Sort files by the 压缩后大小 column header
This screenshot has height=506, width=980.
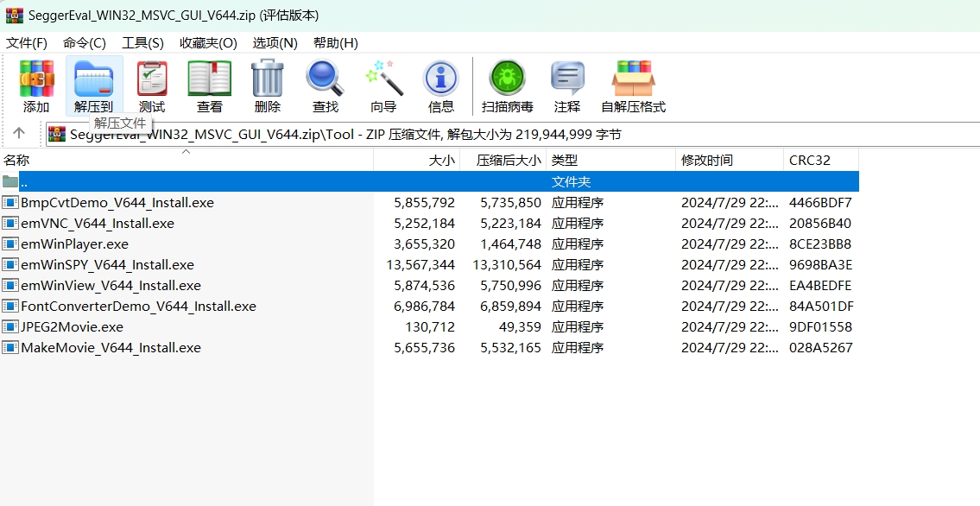pyautogui.click(x=503, y=160)
